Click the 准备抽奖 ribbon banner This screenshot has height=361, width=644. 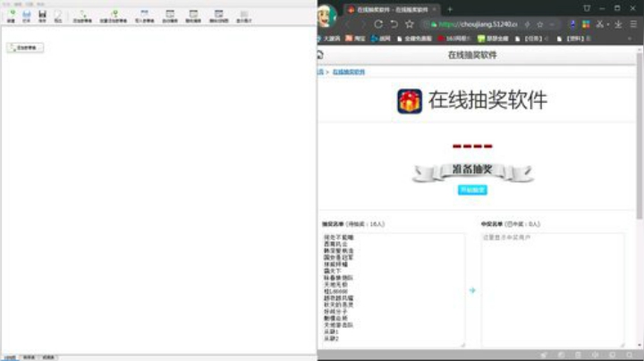coord(472,171)
